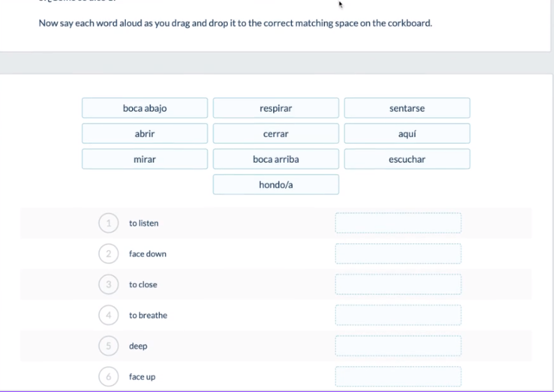Select the answer slot beside 'face down'
554x392 pixels.
[398, 254]
